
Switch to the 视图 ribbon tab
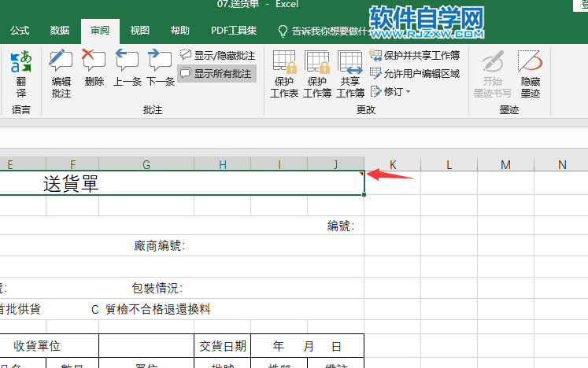point(140,31)
